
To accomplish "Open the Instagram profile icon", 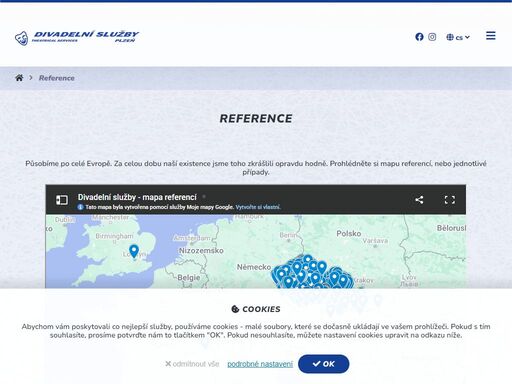I will click(x=432, y=37).
